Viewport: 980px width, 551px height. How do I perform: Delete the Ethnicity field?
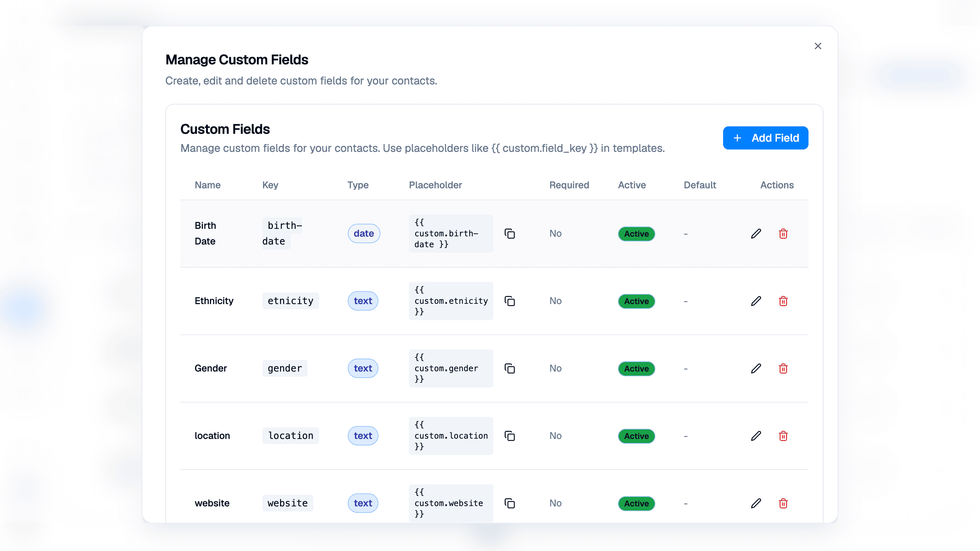click(783, 301)
